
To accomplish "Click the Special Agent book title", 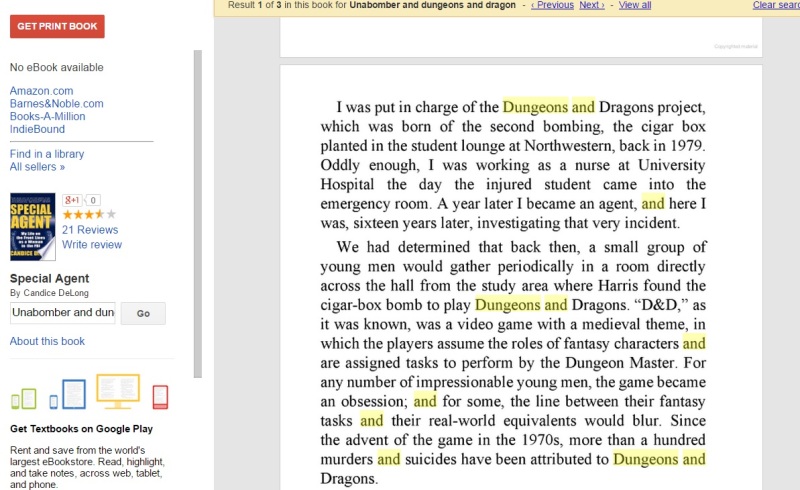I will pyautogui.click(x=49, y=278).
